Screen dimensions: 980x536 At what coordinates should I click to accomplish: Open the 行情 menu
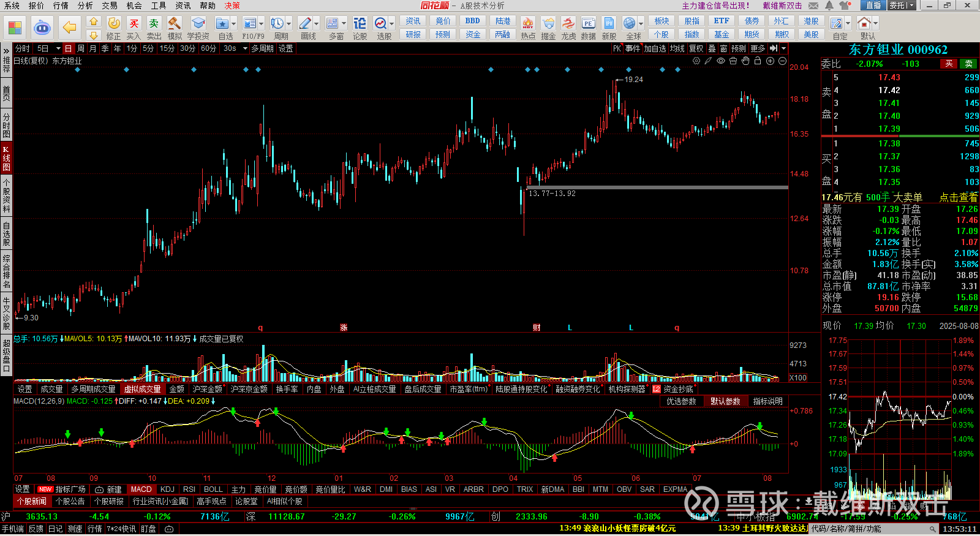pyautogui.click(x=61, y=6)
